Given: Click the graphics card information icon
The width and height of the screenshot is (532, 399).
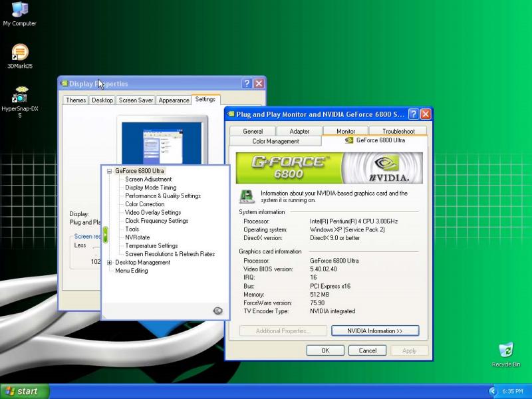Looking at the screenshot, I should (247, 196).
